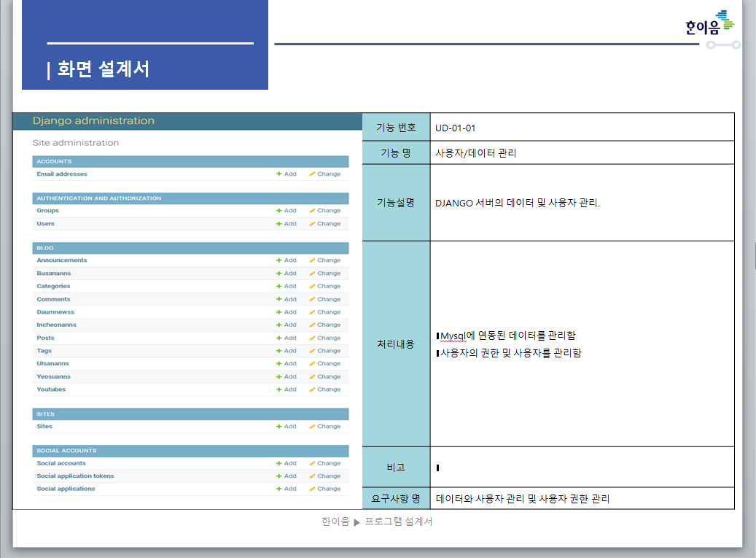The image size is (756, 558).
Task: Open the Groups model link
Action: click(47, 211)
